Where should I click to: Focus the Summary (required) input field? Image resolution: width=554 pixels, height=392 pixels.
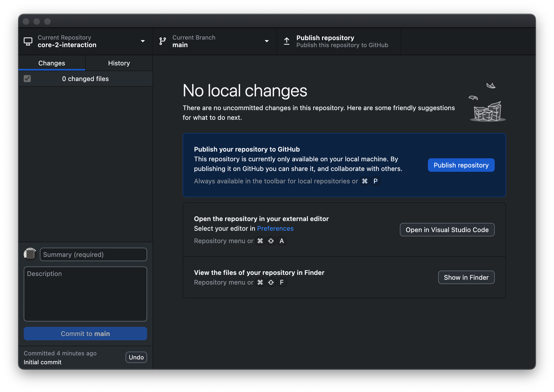93,254
